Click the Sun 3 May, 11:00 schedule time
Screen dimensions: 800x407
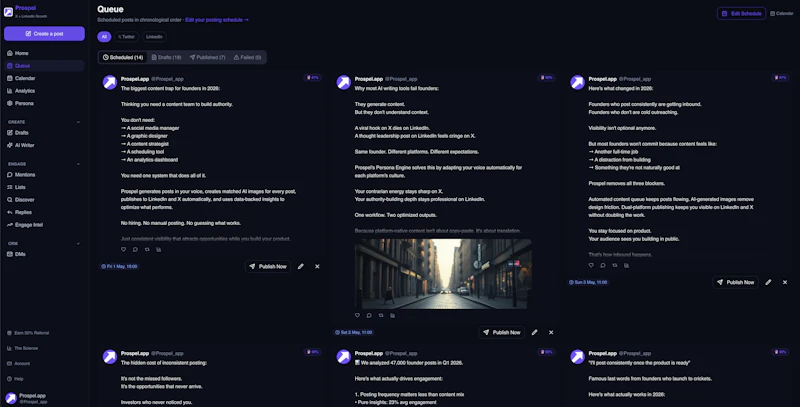tap(588, 282)
